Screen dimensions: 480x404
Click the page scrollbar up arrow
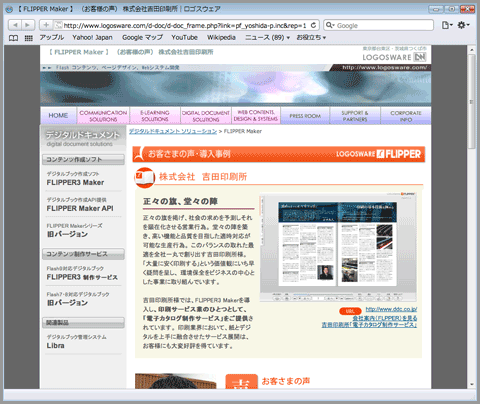pos(471,50)
